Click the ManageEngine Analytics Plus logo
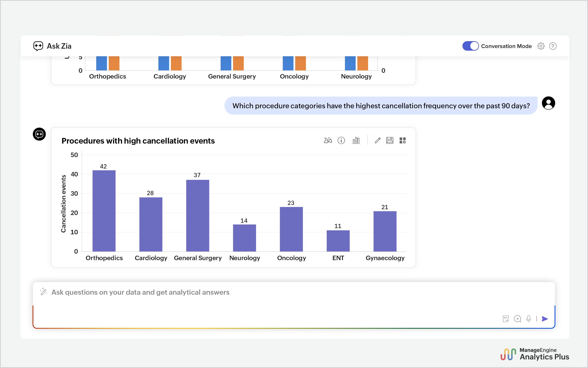This screenshot has height=368, width=588. tap(535, 354)
